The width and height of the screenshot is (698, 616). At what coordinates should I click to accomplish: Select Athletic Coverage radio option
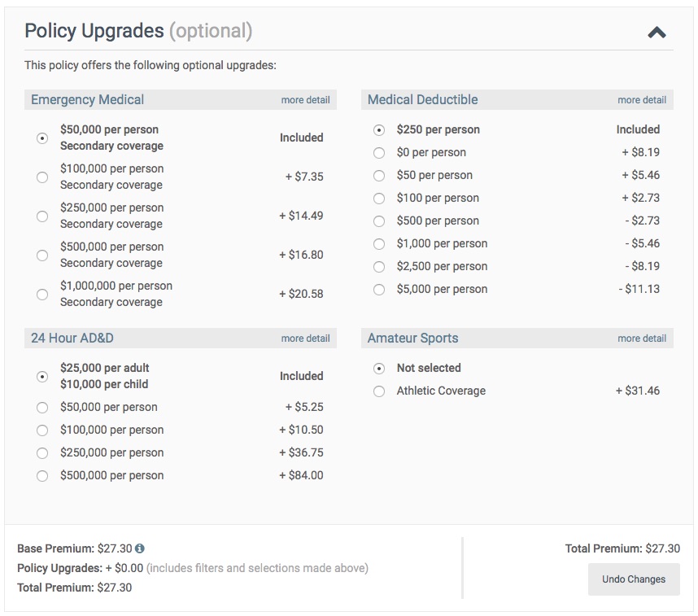[x=379, y=391]
